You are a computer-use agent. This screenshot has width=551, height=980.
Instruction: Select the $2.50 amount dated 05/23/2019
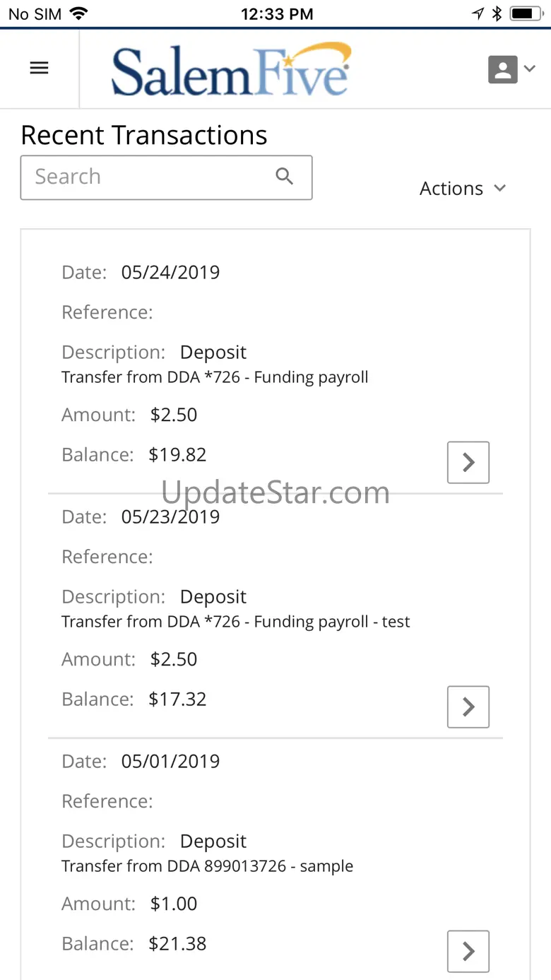click(x=174, y=659)
